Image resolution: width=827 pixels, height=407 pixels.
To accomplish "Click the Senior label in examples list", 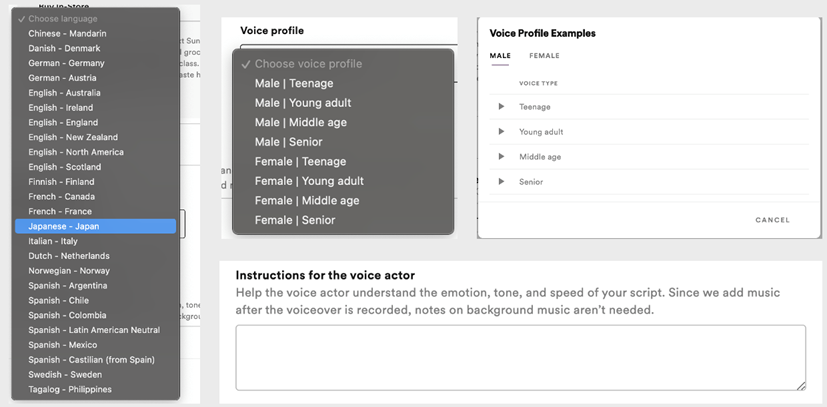I will click(531, 182).
